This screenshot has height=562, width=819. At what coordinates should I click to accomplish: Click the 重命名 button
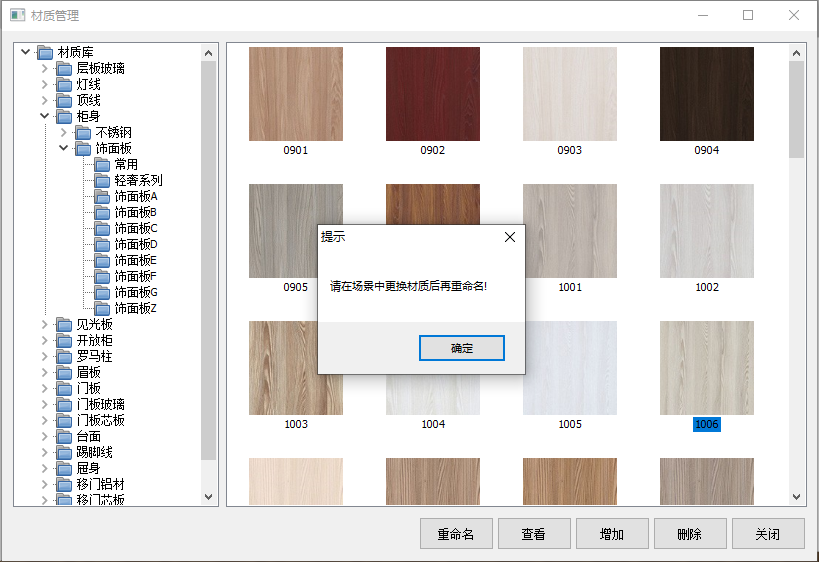456,534
